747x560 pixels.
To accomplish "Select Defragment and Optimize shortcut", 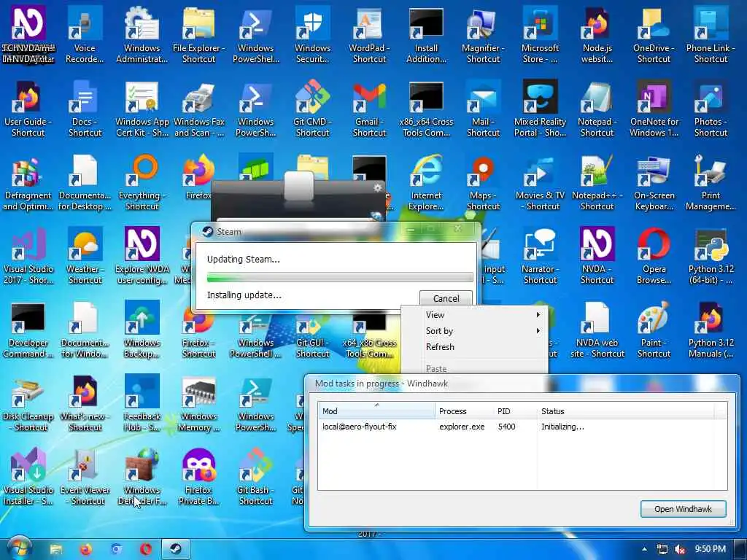I will (x=28, y=182).
